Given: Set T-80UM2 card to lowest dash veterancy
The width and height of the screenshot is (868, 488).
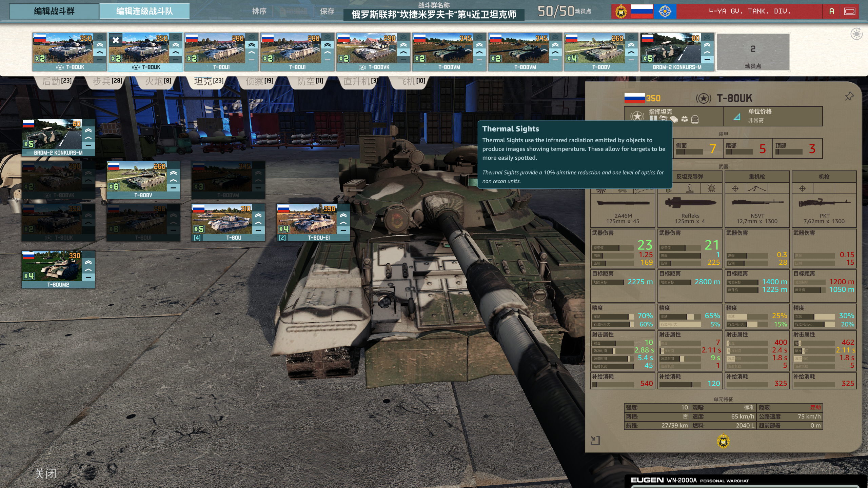Looking at the screenshot, I should (x=88, y=278).
